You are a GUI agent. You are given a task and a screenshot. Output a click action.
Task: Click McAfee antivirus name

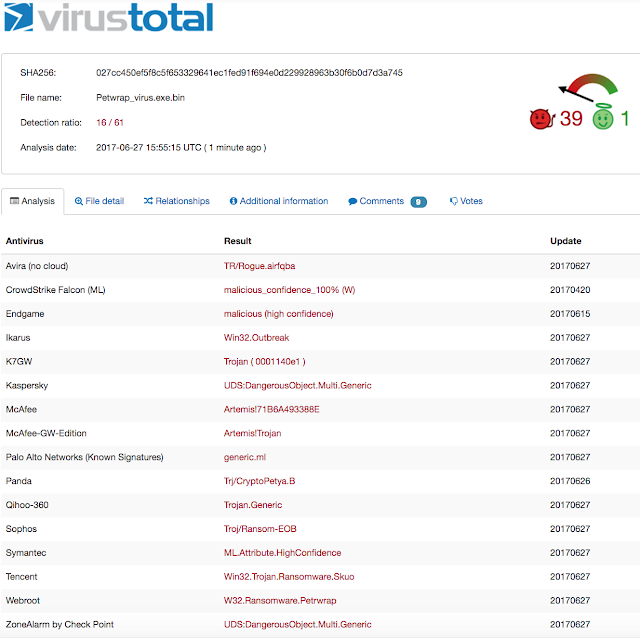coord(21,409)
